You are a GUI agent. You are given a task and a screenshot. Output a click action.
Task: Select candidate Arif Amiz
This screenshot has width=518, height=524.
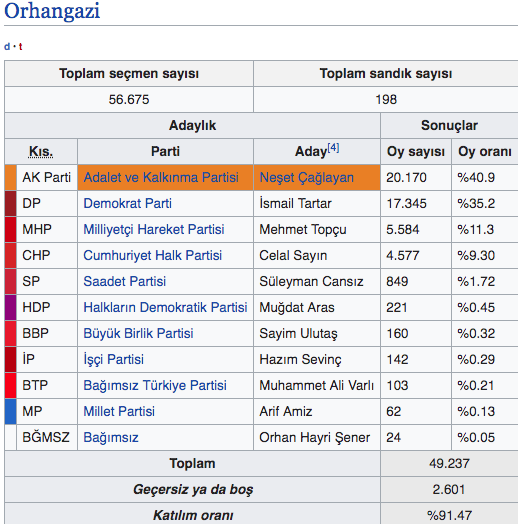point(286,411)
